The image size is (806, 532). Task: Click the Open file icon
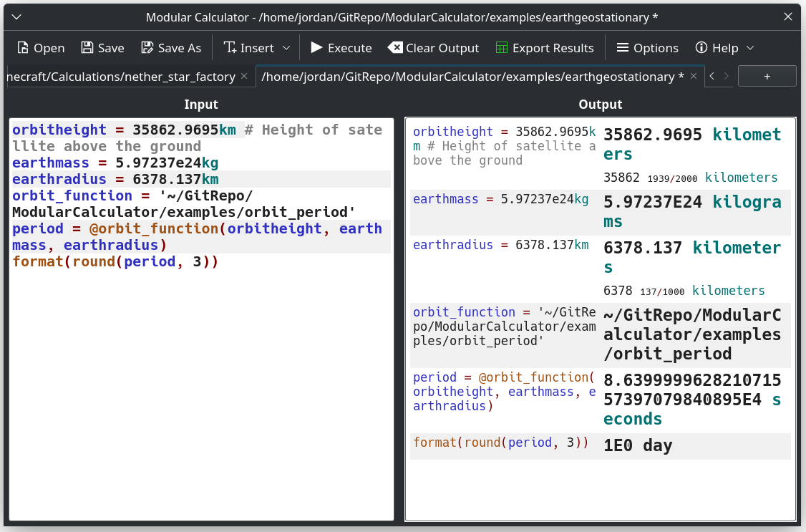click(23, 48)
